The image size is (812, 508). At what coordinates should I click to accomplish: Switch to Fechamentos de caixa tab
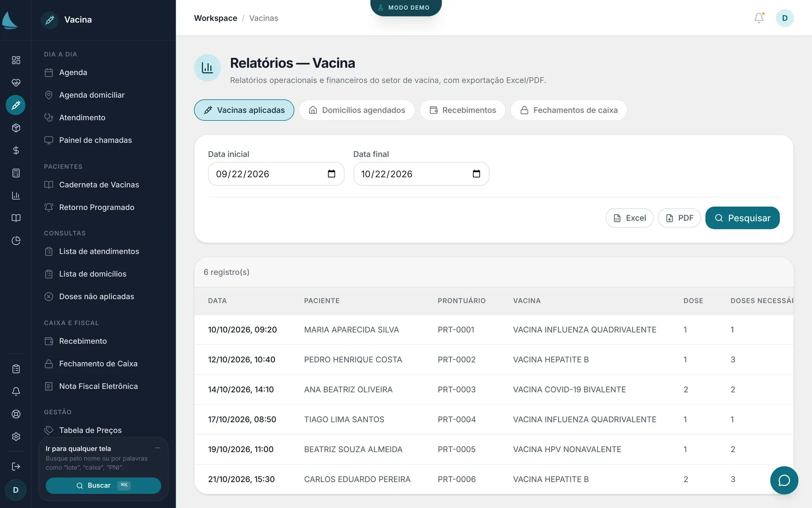tap(569, 110)
